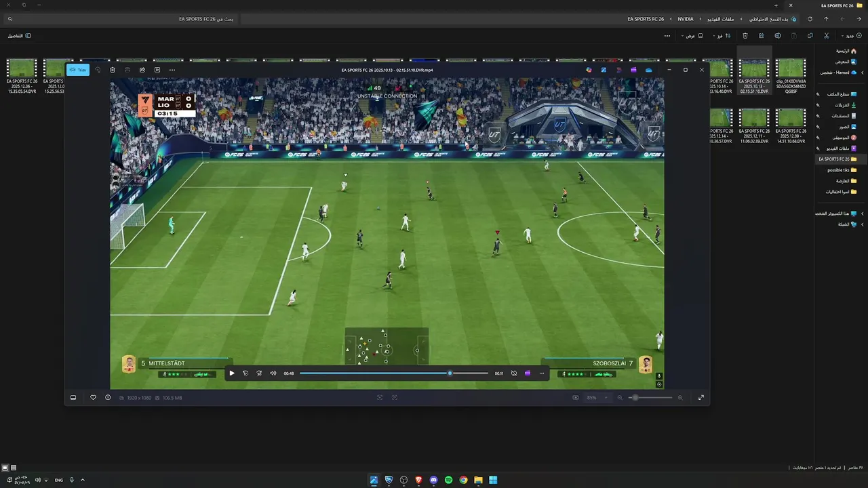Click the zoom slider in viewer footer
Screen dimensions: 868x488
click(x=650, y=398)
